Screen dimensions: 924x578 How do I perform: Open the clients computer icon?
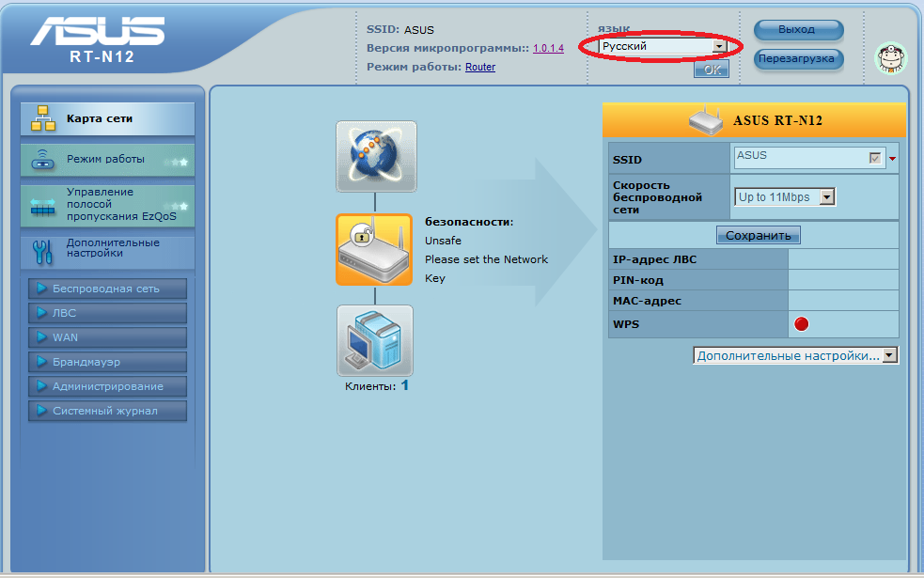[375, 340]
